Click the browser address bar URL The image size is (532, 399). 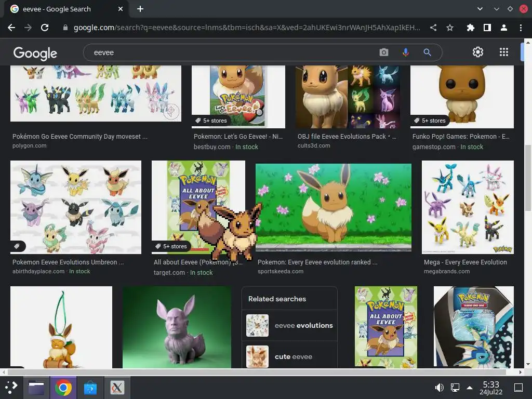(x=247, y=28)
